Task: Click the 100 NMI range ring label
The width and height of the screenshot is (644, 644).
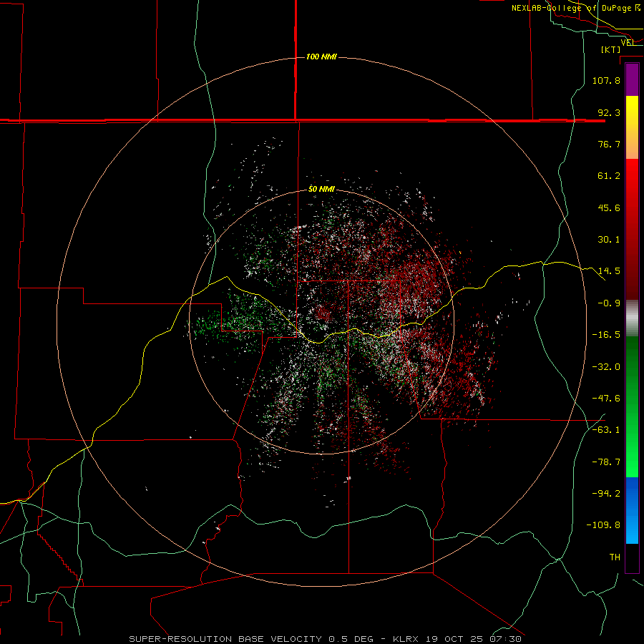Action: coord(321,57)
